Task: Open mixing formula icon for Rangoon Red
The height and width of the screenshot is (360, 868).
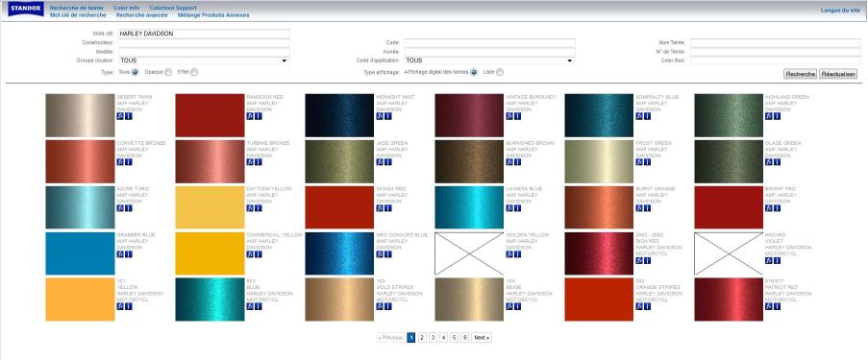Action: (250, 116)
